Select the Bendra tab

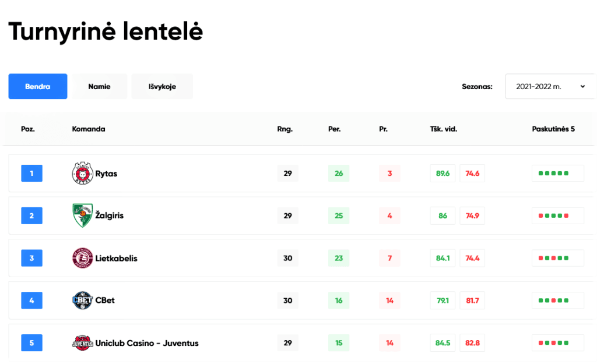click(38, 86)
